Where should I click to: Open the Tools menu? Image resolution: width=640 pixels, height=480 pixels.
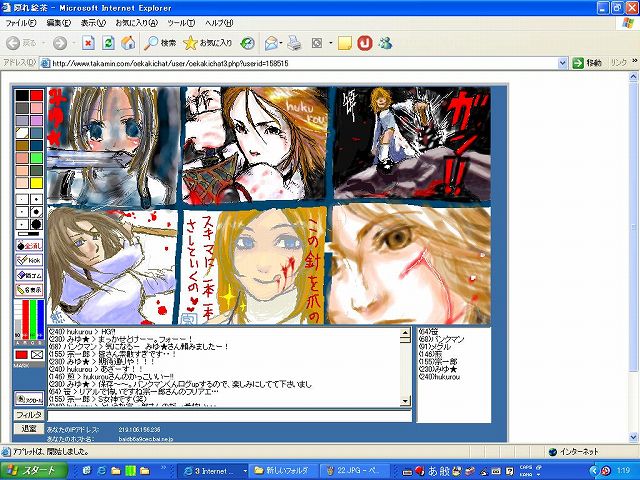tap(181, 23)
